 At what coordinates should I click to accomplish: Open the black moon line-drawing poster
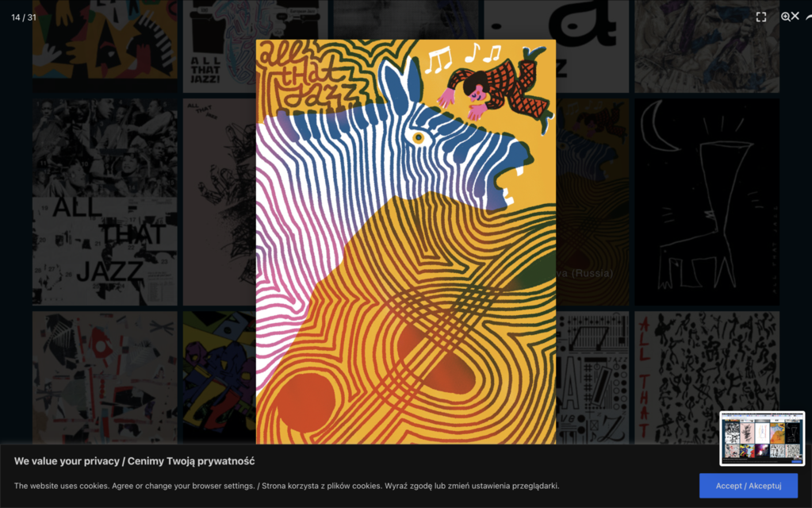707,202
